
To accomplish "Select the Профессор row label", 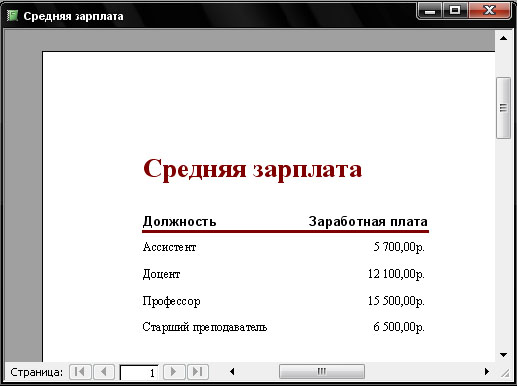I will click(x=171, y=301).
